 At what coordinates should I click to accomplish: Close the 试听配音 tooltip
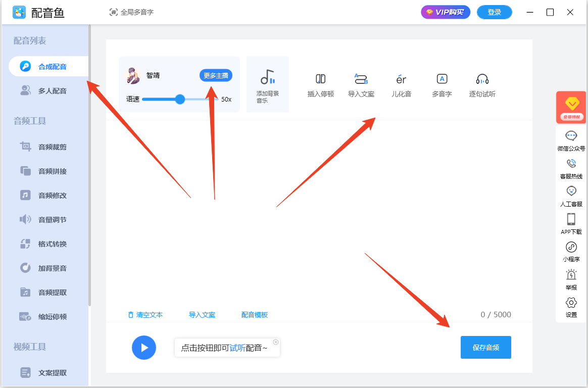pos(276,342)
